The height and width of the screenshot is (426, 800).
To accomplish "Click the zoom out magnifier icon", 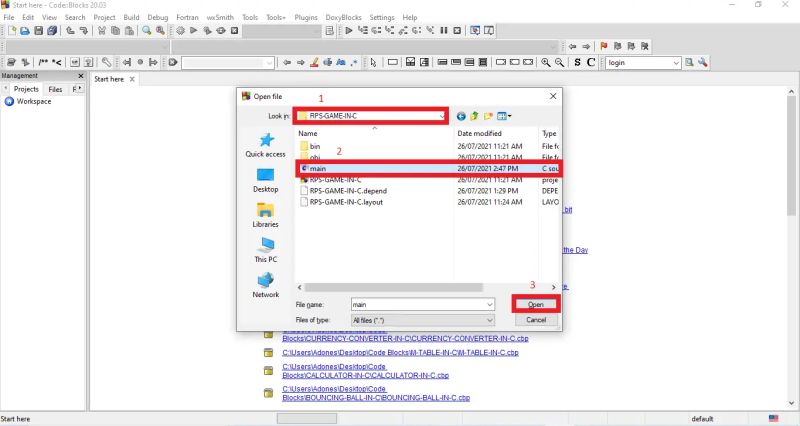I will 560,62.
